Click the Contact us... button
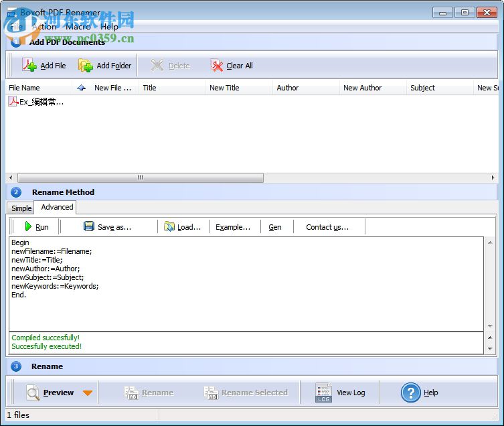The image size is (504, 426). click(x=327, y=227)
